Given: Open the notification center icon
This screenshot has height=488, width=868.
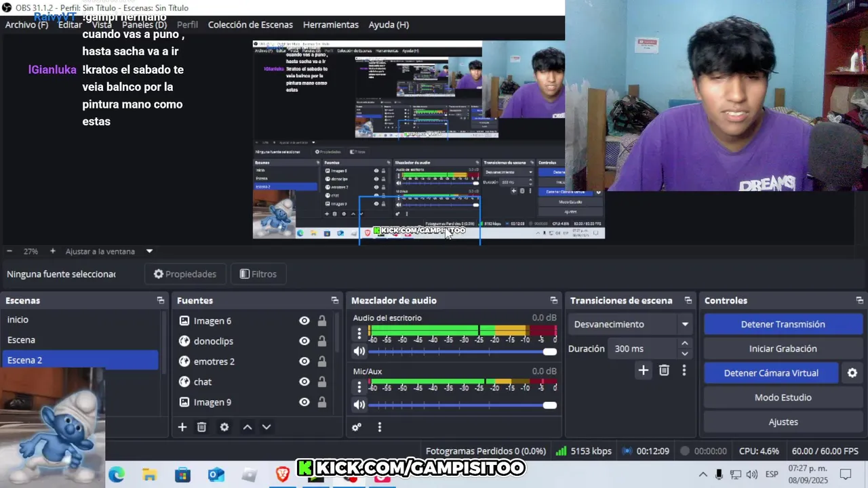Looking at the screenshot, I should pos(846,474).
